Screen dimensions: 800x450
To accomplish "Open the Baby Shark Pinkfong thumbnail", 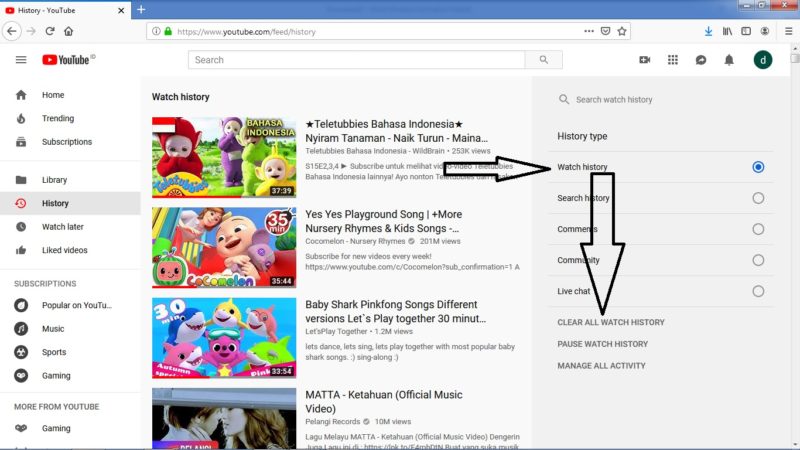I will click(224, 338).
